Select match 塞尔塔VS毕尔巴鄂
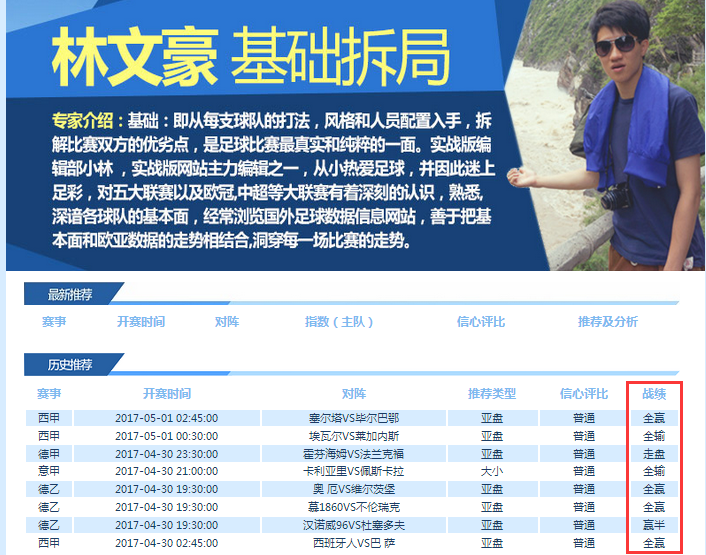The height and width of the screenshot is (555, 706). [354, 418]
